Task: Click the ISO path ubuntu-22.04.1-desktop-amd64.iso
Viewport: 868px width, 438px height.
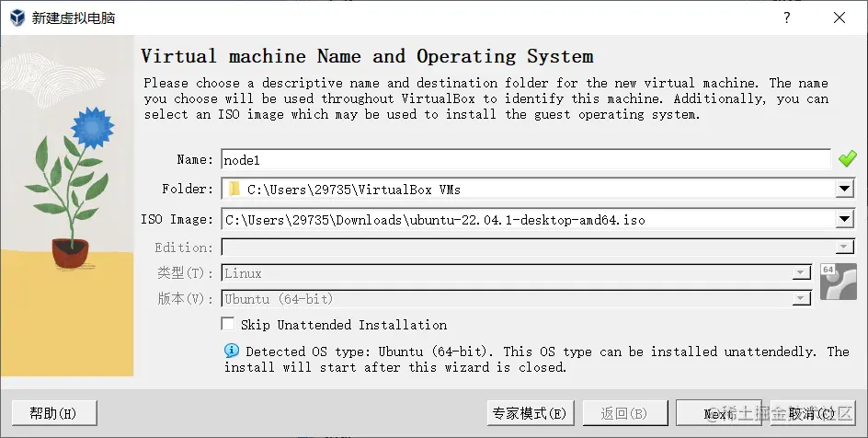Action: coord(435,220)
